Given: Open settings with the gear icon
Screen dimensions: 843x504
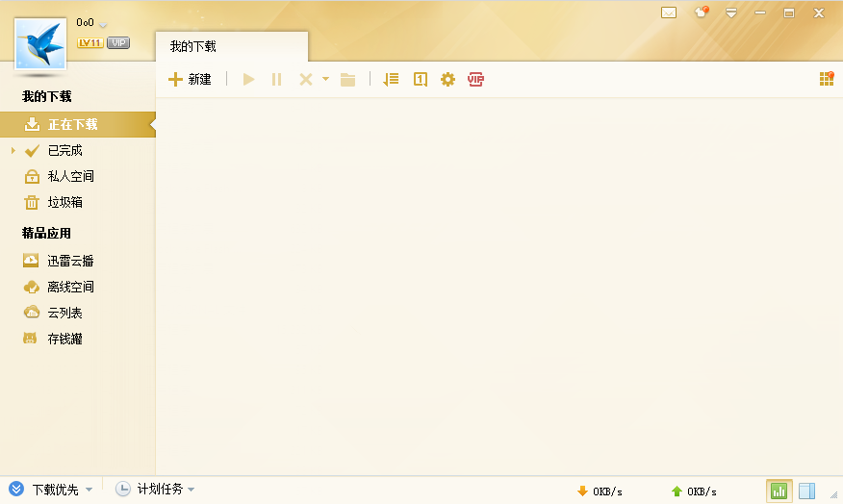Looking at the screenshot, I should 447,80.
